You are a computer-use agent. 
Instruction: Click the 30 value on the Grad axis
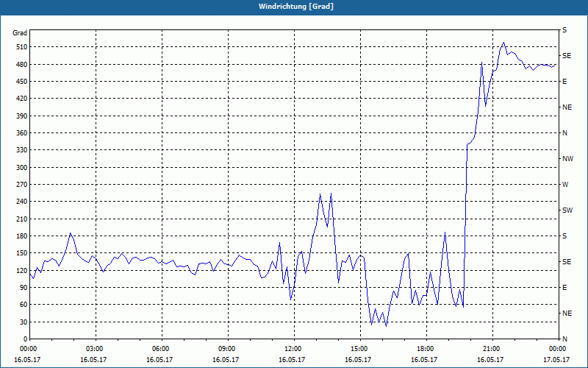point(24,322)
